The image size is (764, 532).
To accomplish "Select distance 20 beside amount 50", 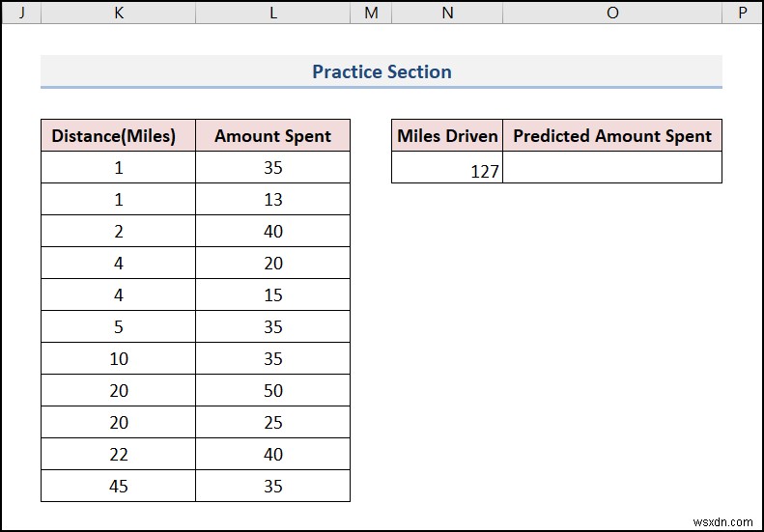I will tap(119, 390).
